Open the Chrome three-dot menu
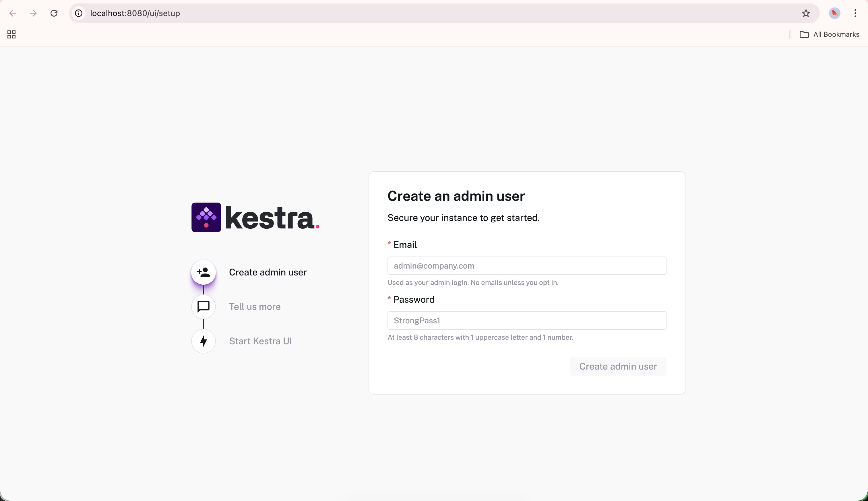Viewport: 868px width, 501px height. [x=856, y=13]
